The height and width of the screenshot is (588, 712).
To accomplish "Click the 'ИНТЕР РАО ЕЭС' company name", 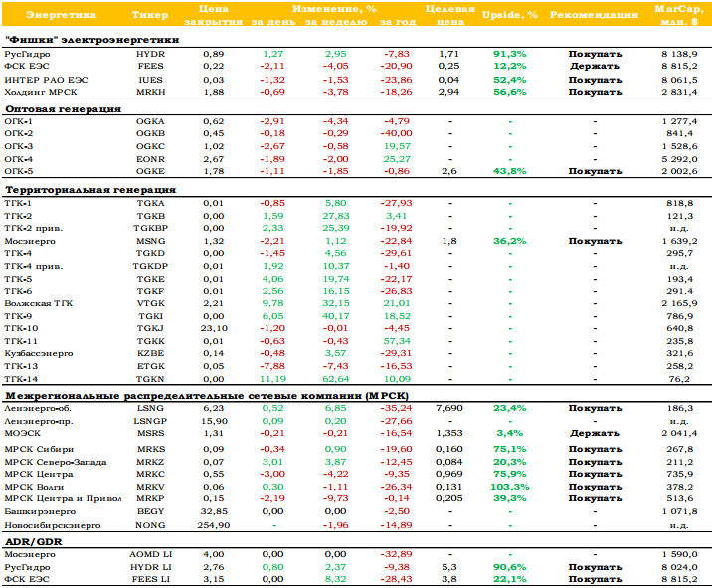I will [46, 80].
